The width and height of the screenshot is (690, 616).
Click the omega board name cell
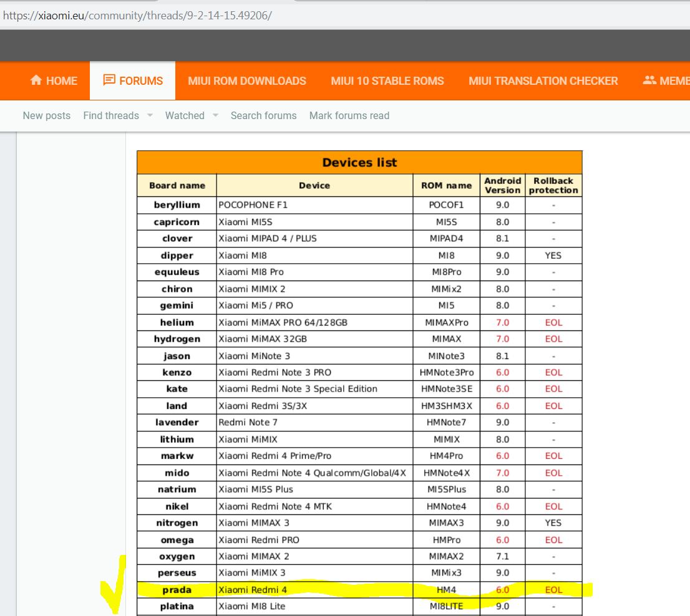pyautogui.click(x=177, y=540)
